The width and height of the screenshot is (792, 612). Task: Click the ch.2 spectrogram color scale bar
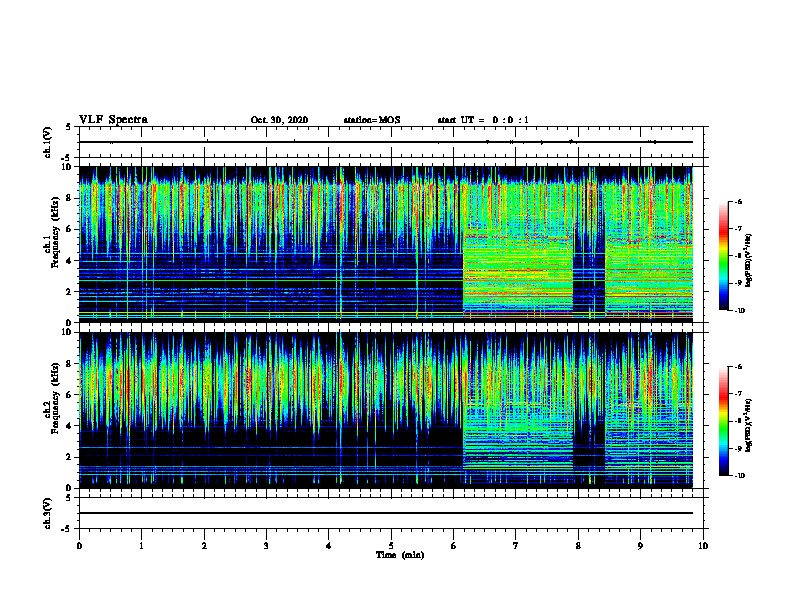coord(723,421)
